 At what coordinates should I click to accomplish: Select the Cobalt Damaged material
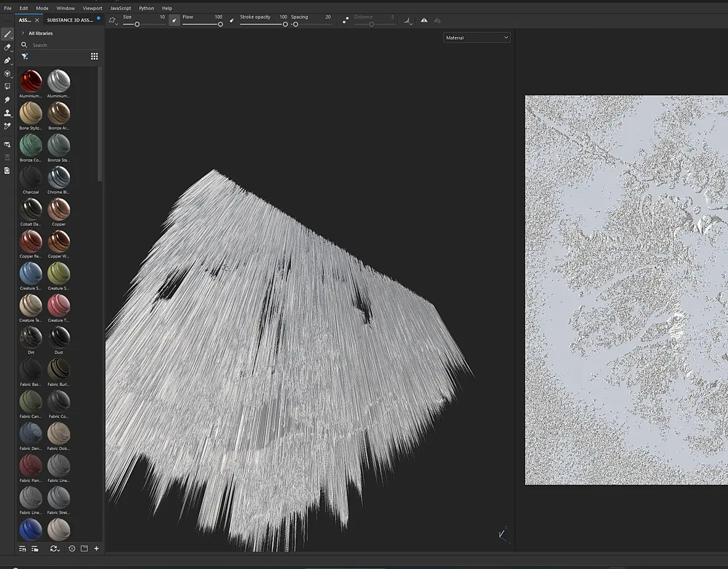(31, 209)
